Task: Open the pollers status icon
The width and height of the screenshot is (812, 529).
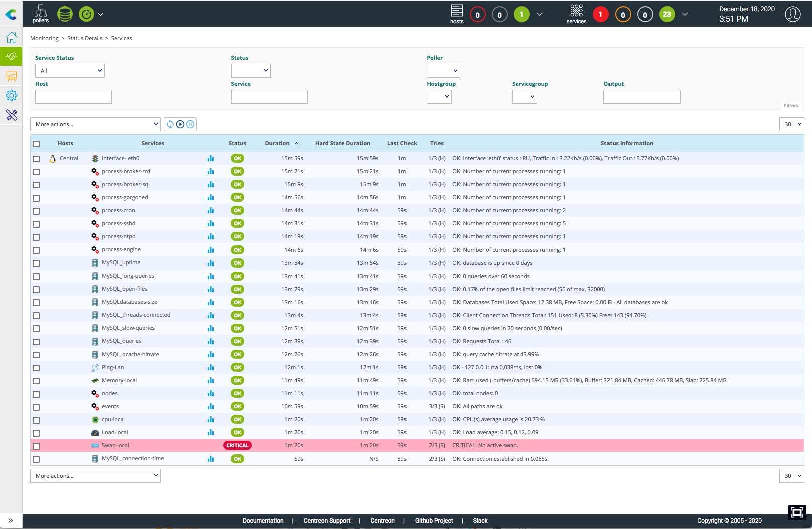Action: point(40,14)
